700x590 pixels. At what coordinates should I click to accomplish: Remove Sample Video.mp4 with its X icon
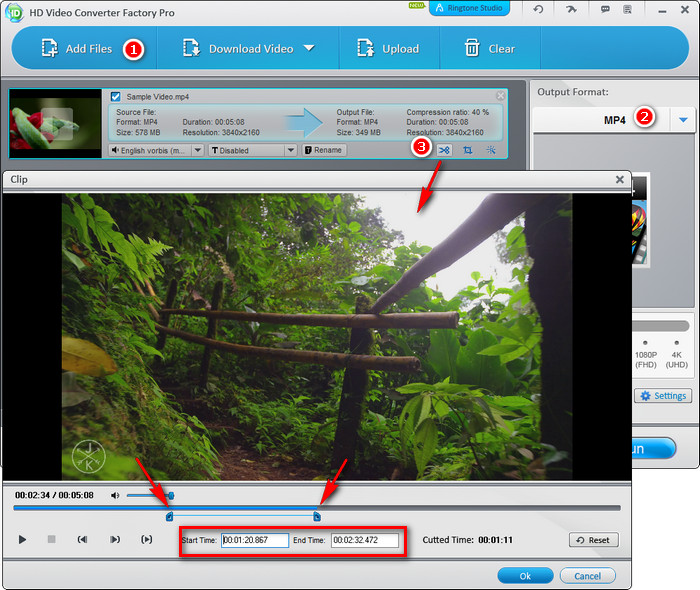tap(500, 96)
